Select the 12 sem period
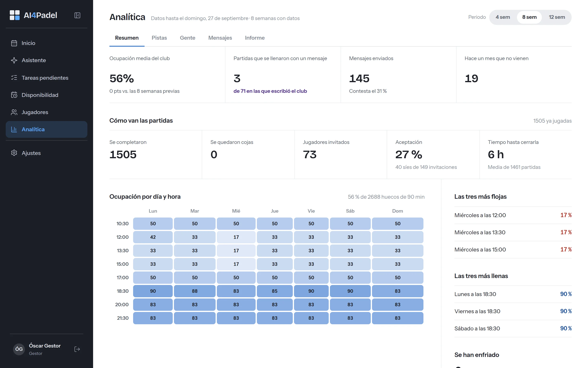The height and width of the screenshot is (368, 588). (x=557, y=17)
